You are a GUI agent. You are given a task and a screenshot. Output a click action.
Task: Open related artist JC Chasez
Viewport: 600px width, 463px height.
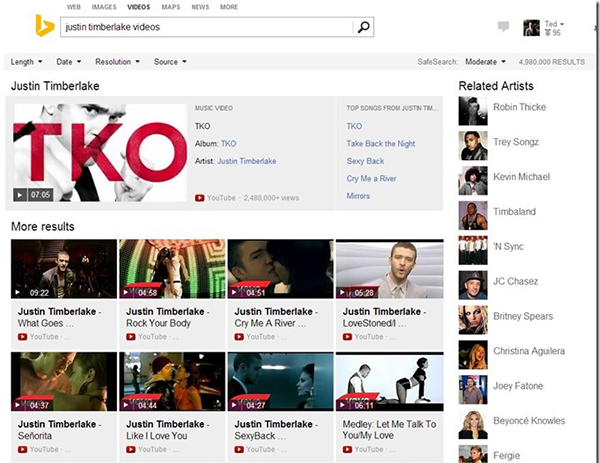(x=515, y=281)
